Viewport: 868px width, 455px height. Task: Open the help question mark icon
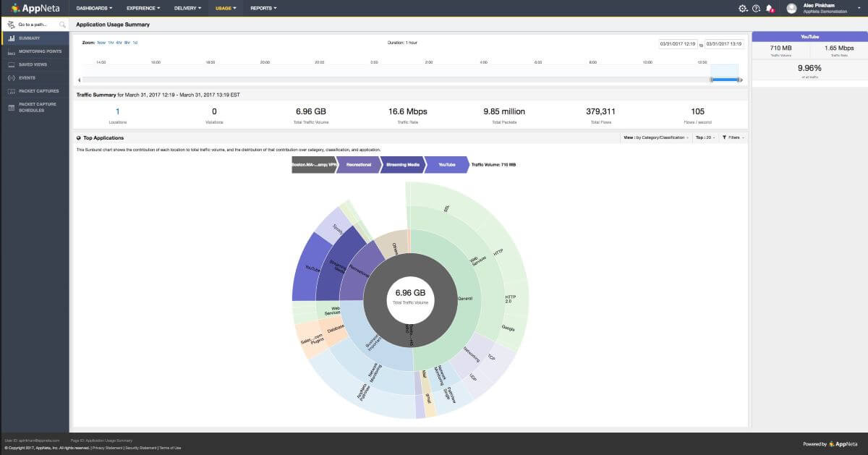pos(755,8)
